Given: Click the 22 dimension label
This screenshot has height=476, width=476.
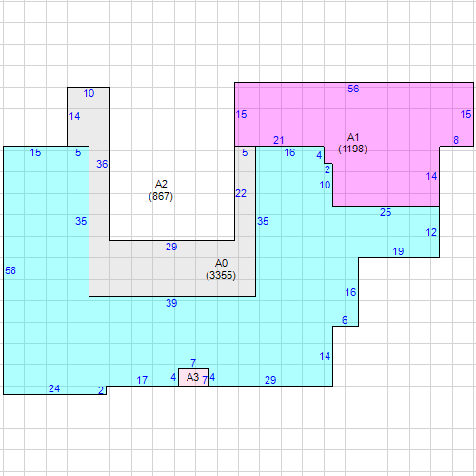Looking at the screenshot, I should pos(241,193).
